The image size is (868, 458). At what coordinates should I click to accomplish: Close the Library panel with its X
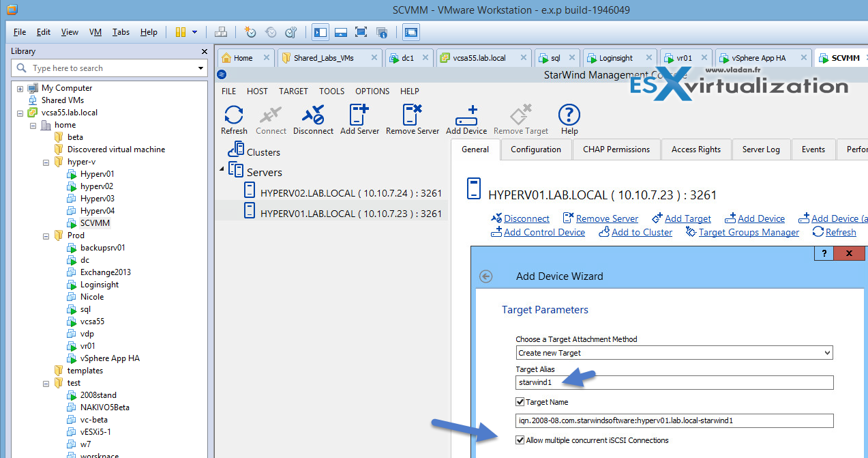click(x=205, y=51)
